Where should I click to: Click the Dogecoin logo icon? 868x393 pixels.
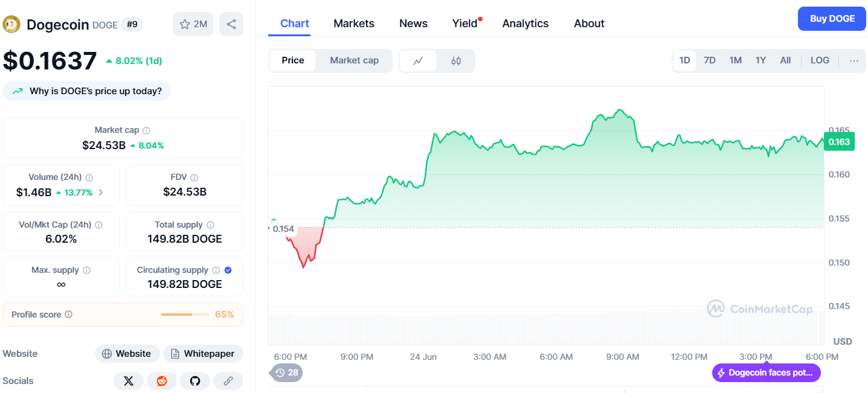point(11,24)
